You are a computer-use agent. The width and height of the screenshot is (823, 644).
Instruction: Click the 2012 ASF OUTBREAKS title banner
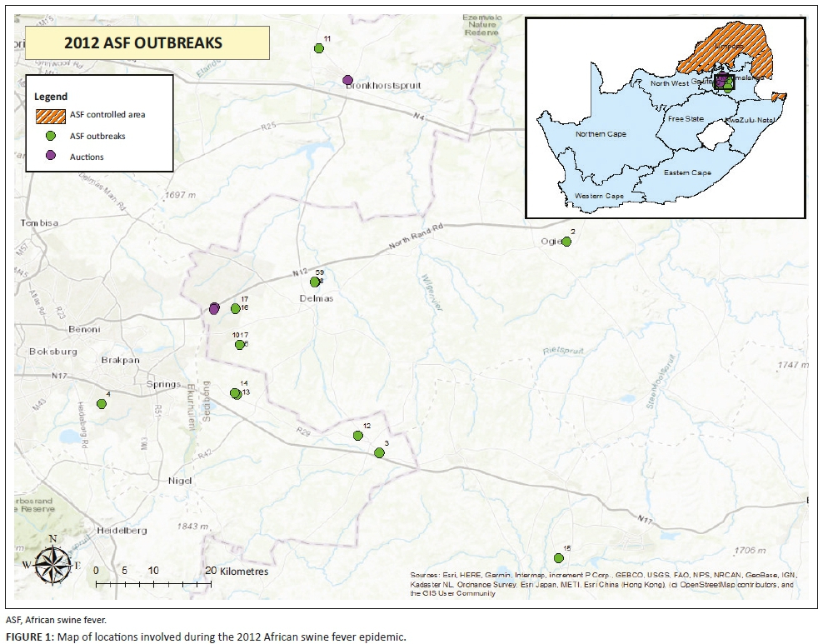pos(147,42)
